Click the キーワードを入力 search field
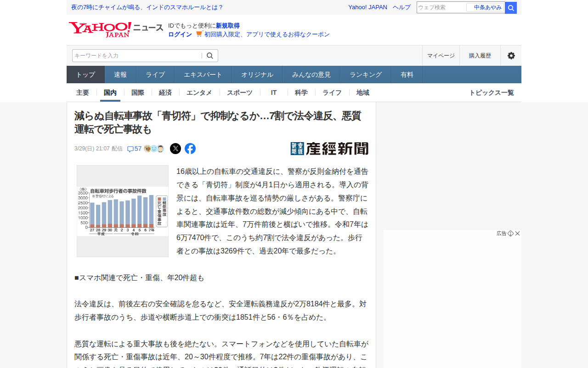Screen dimensions: 588x368 [136, 56]
